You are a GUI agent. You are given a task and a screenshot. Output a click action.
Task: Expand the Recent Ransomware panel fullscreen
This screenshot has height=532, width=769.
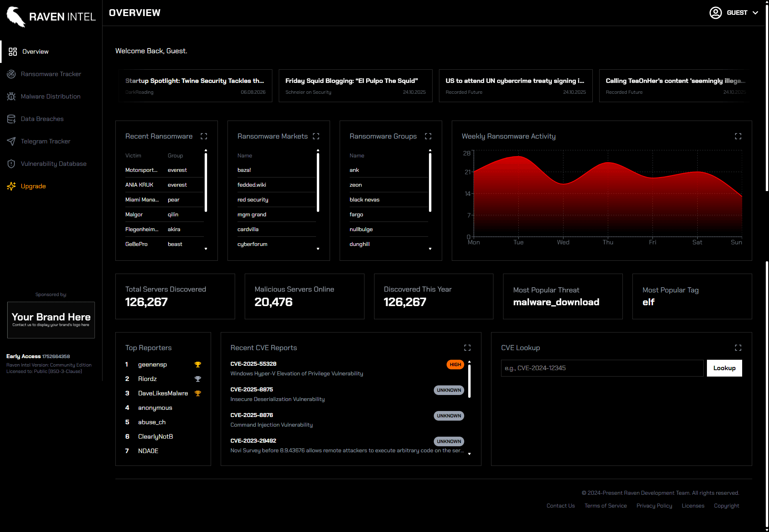click(x=204, y=136)
